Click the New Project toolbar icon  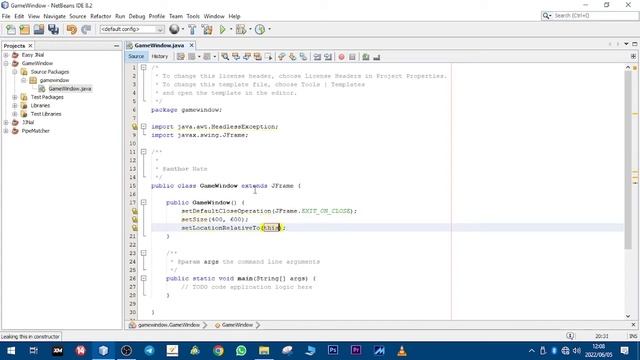(24, 29)
